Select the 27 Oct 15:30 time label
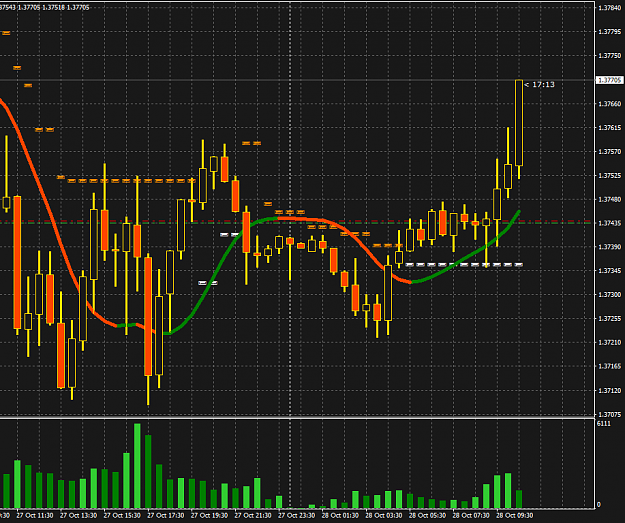The width and height of the screenshot is (625, 523). click(122, 515)
